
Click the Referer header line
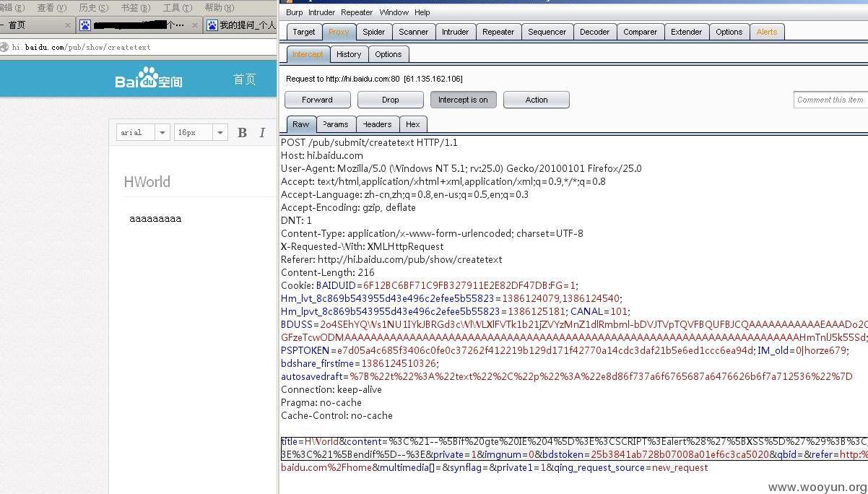[x=391, y=259]
